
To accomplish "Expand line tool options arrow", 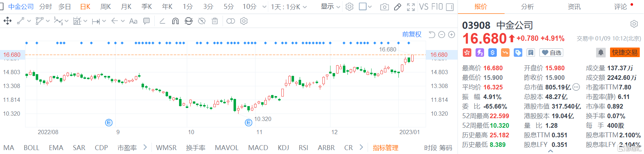I will pos(29,21).
